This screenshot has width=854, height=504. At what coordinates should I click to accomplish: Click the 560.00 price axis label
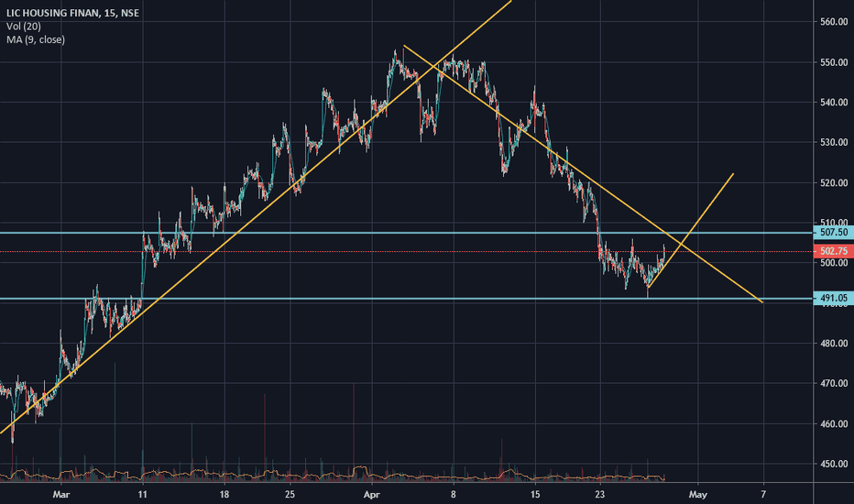click(834, 22)
